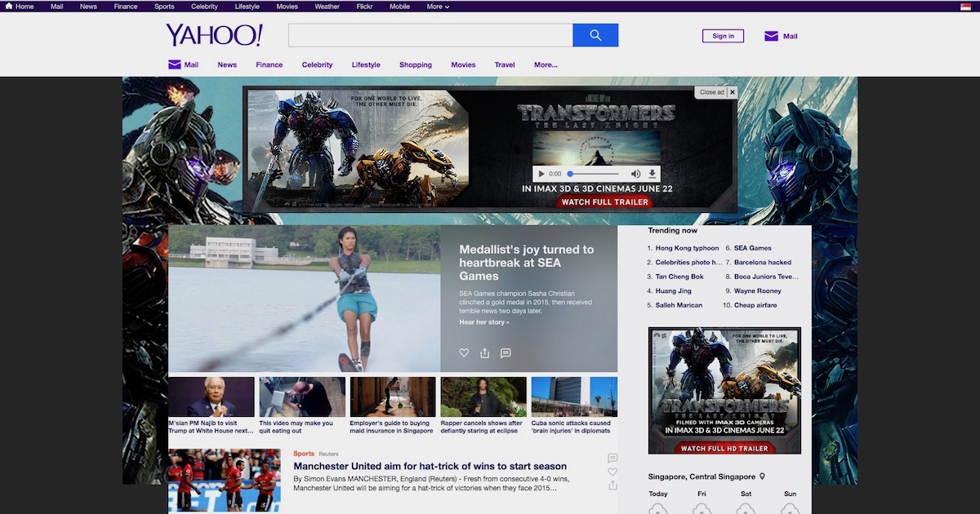Click the Sports category label

(304, 454)
